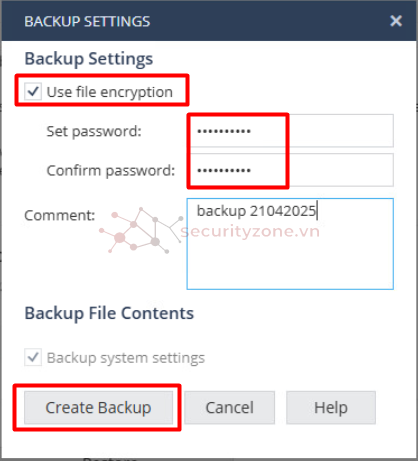Place cursor after 'backup 21042025' text
The width and height of the screenshot is (418, 461).
(317, 211)
